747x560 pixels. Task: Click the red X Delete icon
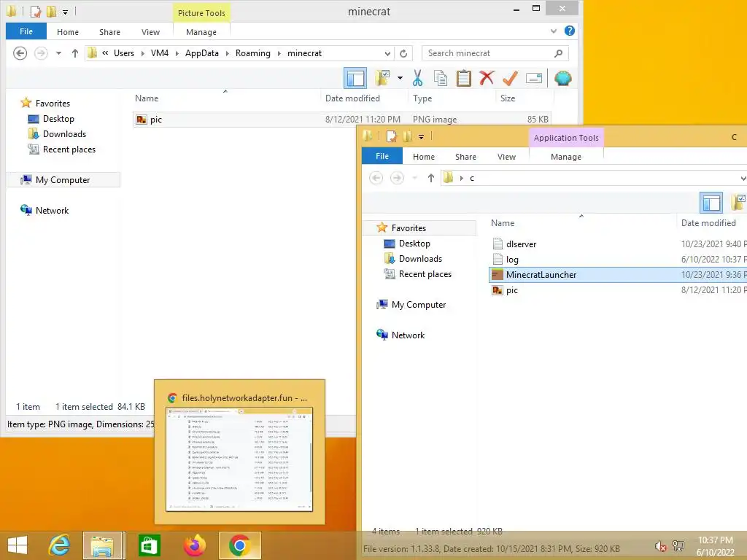[x=487, y=78]
